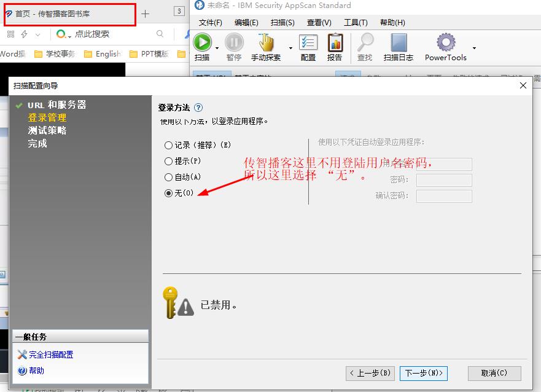Screen dimensions: 541x392
Task: Click the wrench icon for 完全扫描配置
Action: 22,355
